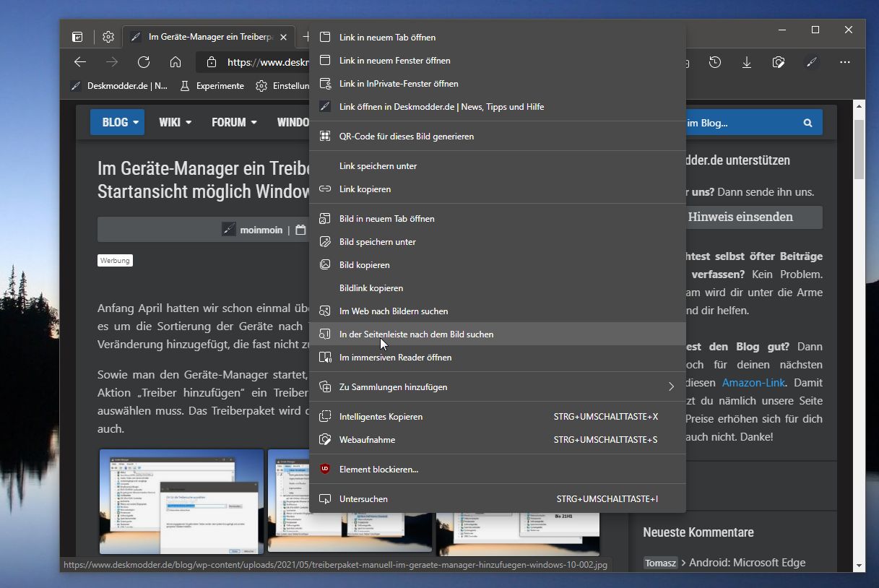Open the second Geräte-Manager screenshot thumbnail
The height and width of the screenshot is (588, 879).
(x=350, y=501)
